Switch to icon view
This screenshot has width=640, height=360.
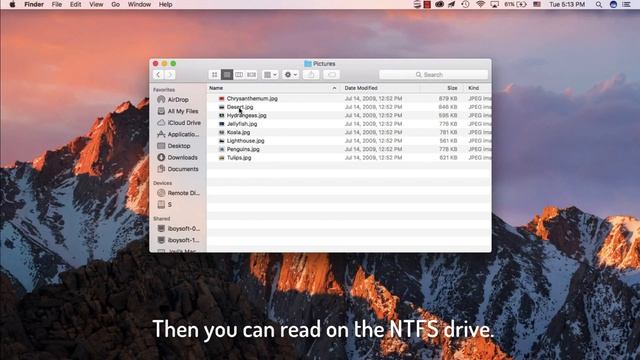(x=215, y=75)
